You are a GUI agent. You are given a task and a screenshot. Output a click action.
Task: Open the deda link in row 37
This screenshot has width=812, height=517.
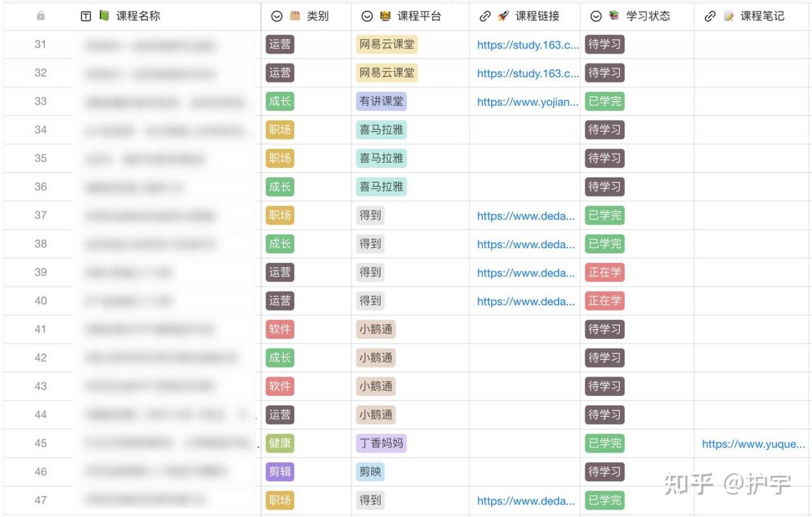click(x=526, y=216)
